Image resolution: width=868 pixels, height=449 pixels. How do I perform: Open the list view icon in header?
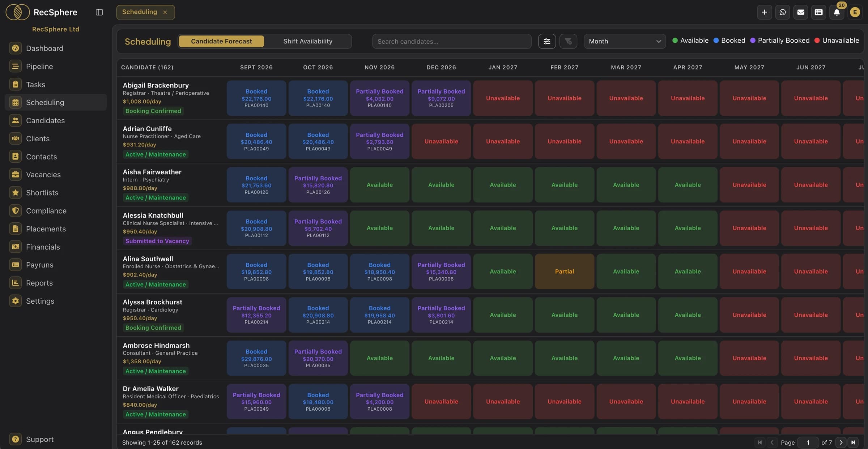coord(818,12)
